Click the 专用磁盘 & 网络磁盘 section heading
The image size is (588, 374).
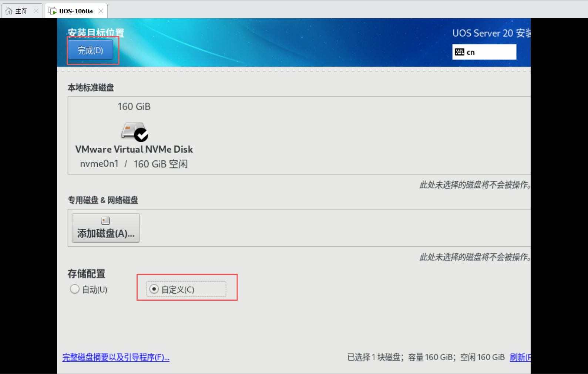[x=103, y=200]
